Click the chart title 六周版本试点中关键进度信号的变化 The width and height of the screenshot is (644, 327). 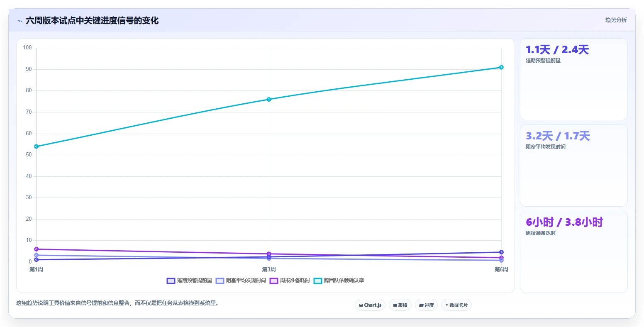[x=92, y=21]
